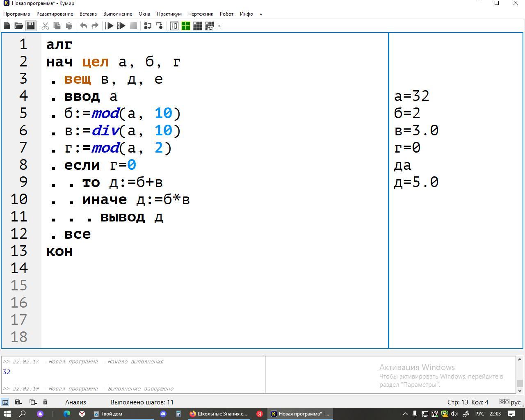Screen dimensions: 525x420
Task: Expand the menu bar overflow » chevron
Action: pos(260,14)
